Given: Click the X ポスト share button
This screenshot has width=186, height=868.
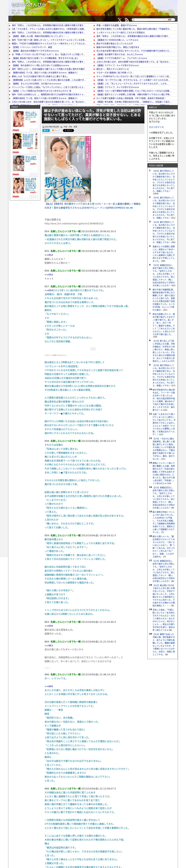Looking at the screenshot, I should click(x=68, y=130).
